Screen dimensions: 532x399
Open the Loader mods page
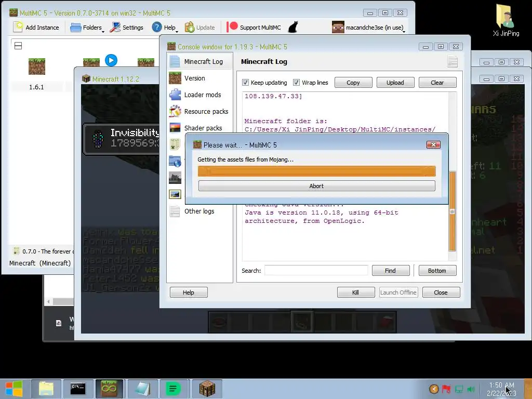pos(200,95)
